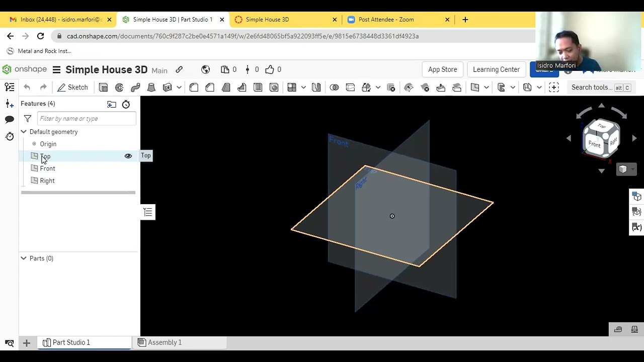
Task: Click the Front face of view cube
Action: pyautogui.click(x=595, y=145)
